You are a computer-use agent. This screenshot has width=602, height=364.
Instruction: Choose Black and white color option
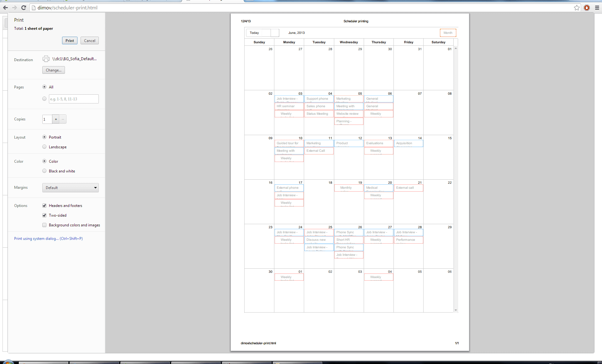[x=44, y=171]
